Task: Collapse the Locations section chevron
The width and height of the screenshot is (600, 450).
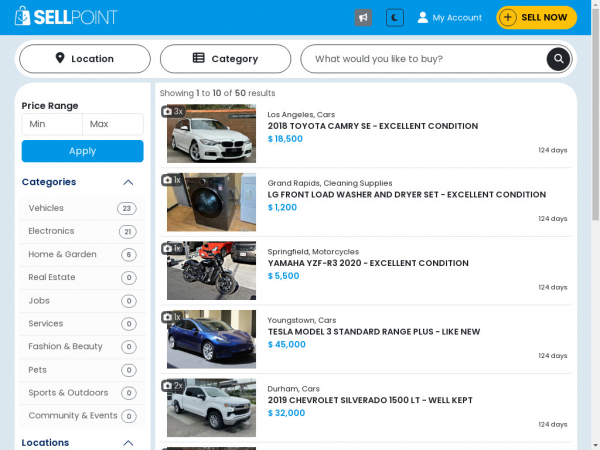Action: 128,443
